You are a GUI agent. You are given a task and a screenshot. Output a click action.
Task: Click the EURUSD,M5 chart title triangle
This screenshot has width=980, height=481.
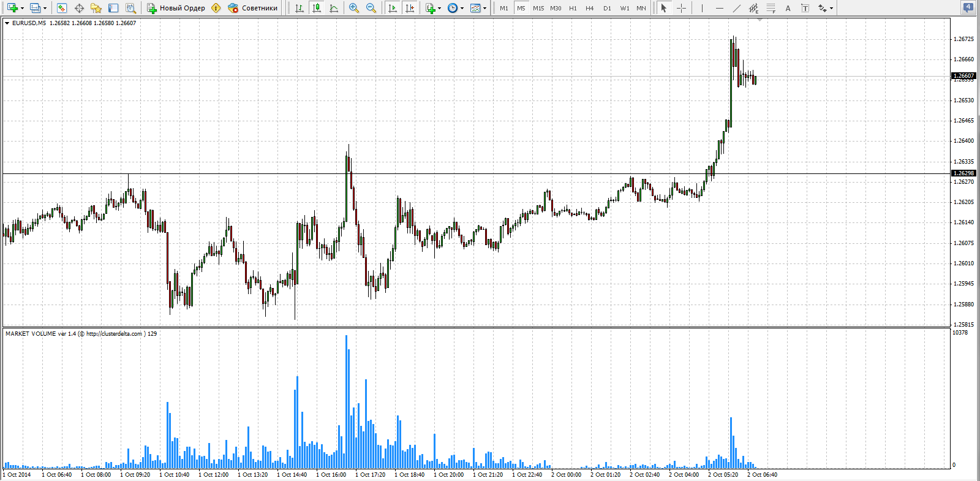pyautogui.click(x=7, y=23)
